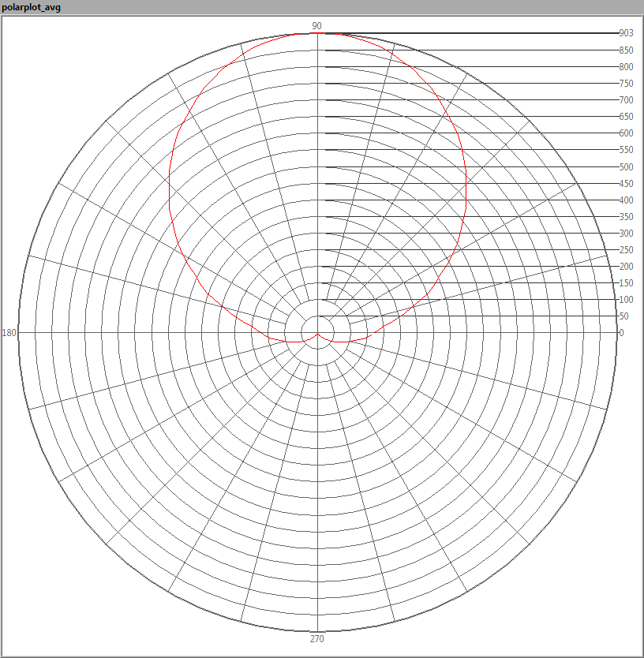Image resolution: width=644 pixels, height=658 pixels.
Task: Select the 903 maximum radial label
Action: coord(626,33)
